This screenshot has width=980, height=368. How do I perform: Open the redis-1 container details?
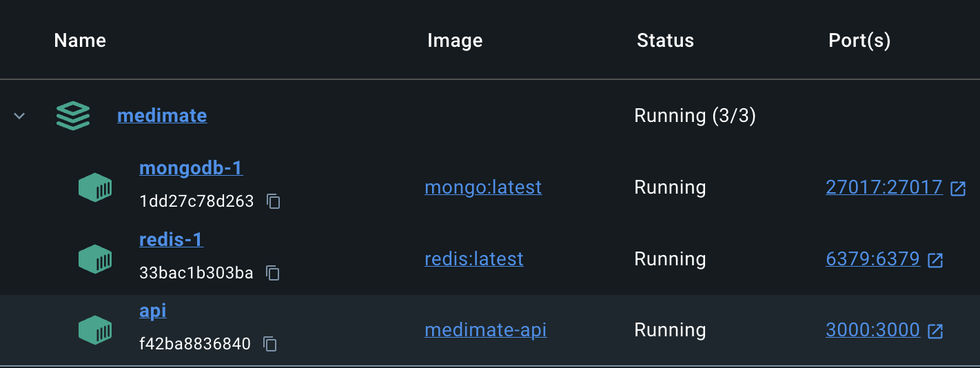(171, 240)
